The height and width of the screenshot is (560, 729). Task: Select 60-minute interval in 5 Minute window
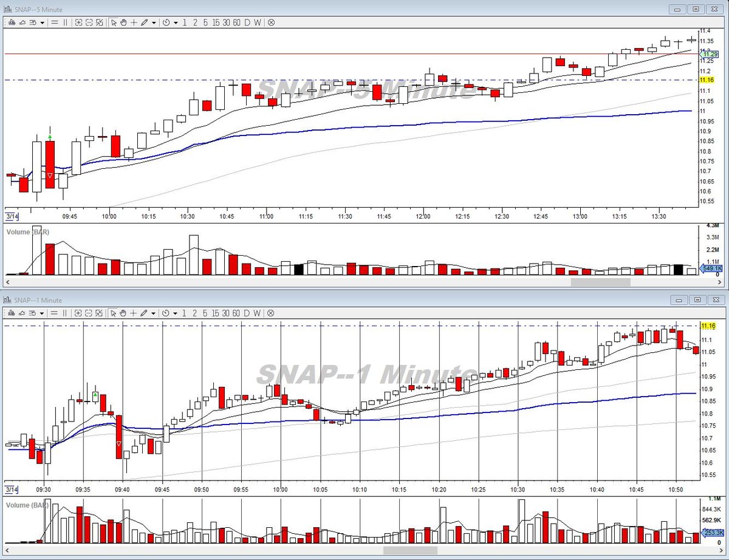[236, 22]
